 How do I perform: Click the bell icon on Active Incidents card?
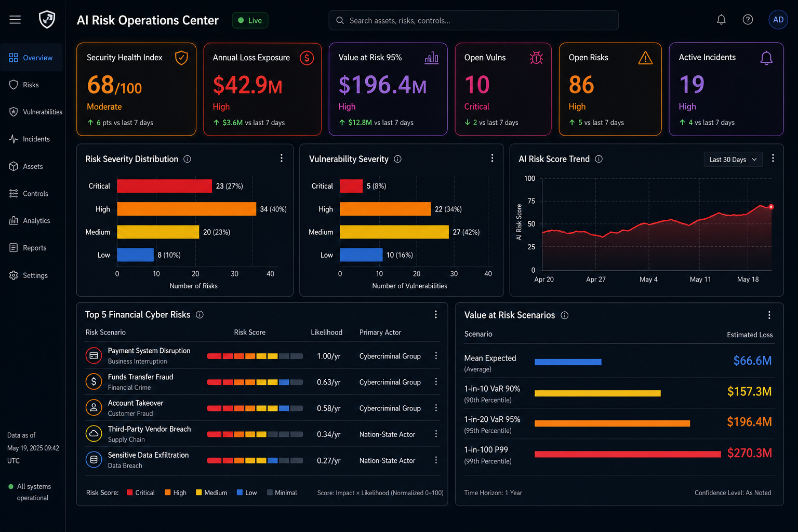(x=766, y=58)
